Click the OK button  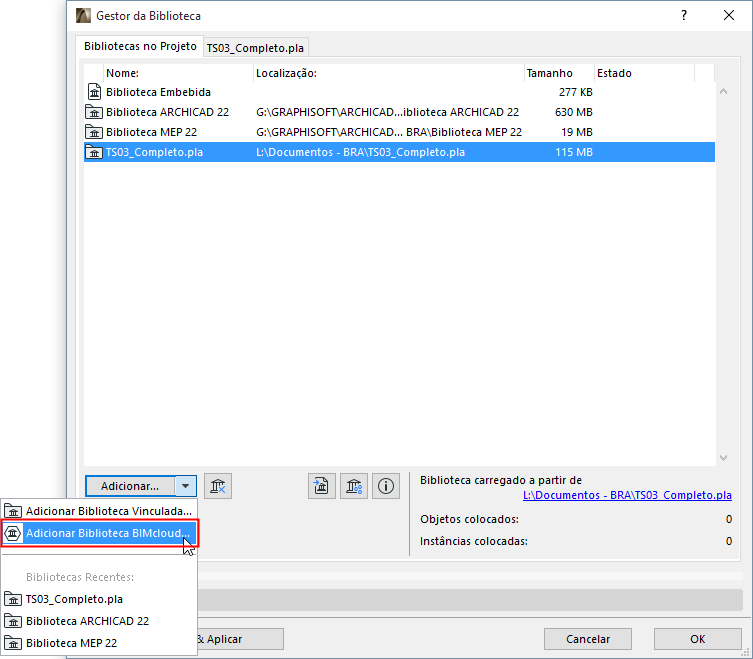pos(697,639)
